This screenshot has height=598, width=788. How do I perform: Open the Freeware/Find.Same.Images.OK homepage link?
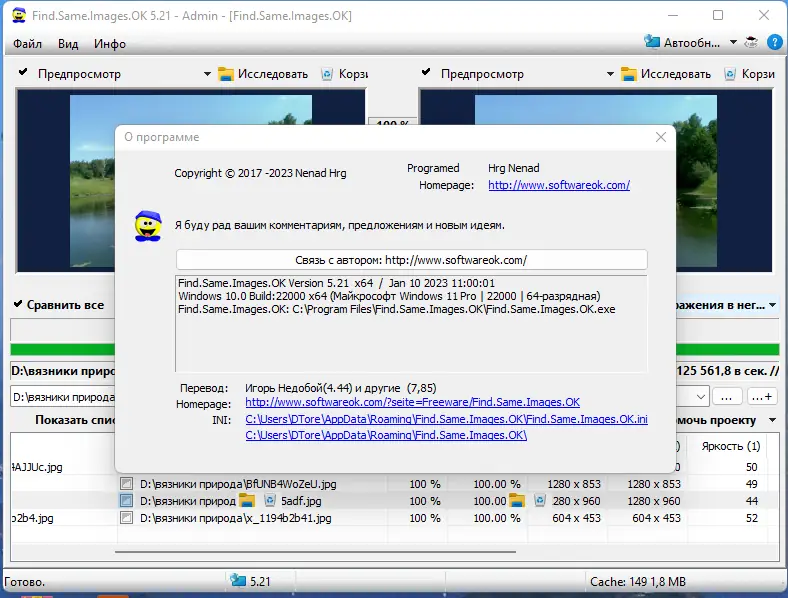click(x=412, y=402)
